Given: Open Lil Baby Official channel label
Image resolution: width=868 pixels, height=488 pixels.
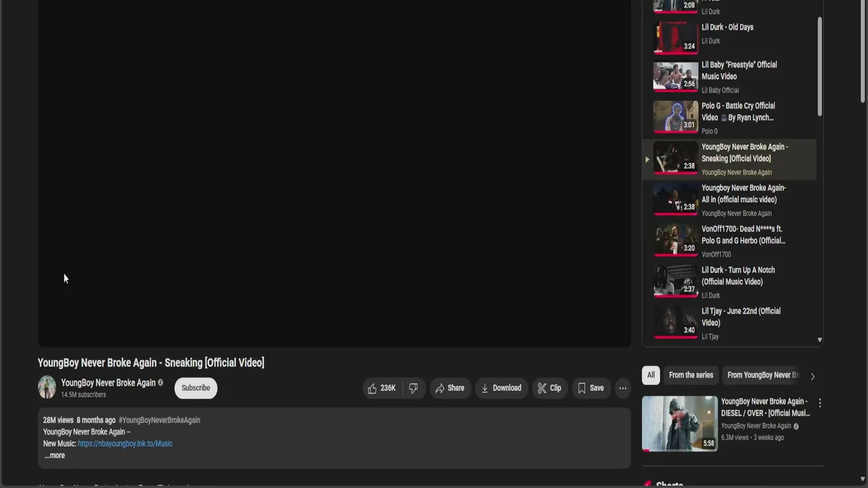Looking at the screenshot, I should [720, 90].
